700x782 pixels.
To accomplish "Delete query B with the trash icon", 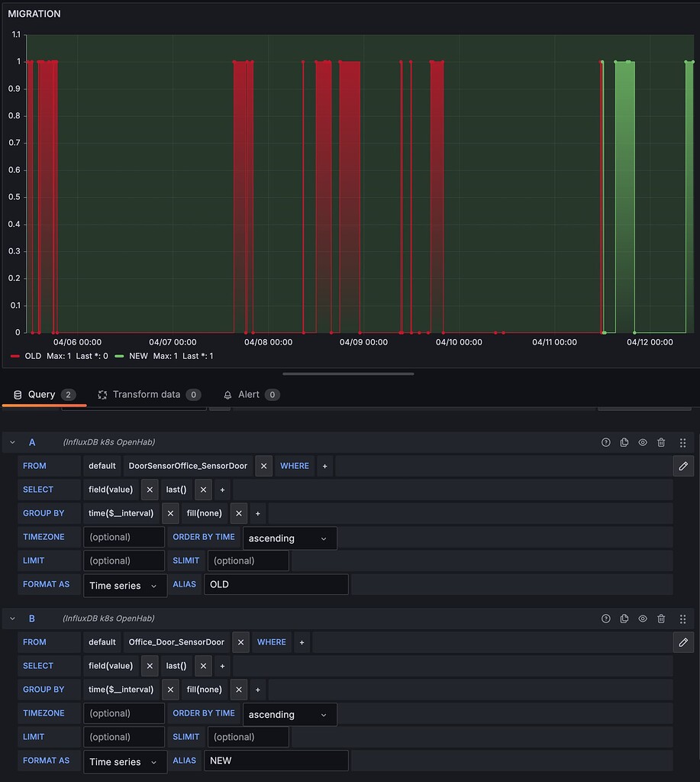I will (660, 619).
